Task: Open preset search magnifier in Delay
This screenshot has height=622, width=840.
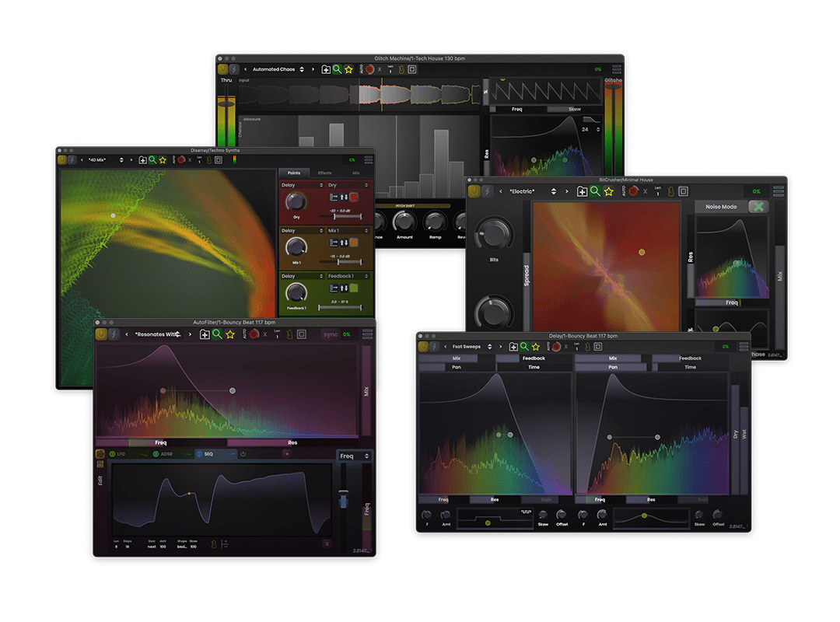Action: pos(524,347)
